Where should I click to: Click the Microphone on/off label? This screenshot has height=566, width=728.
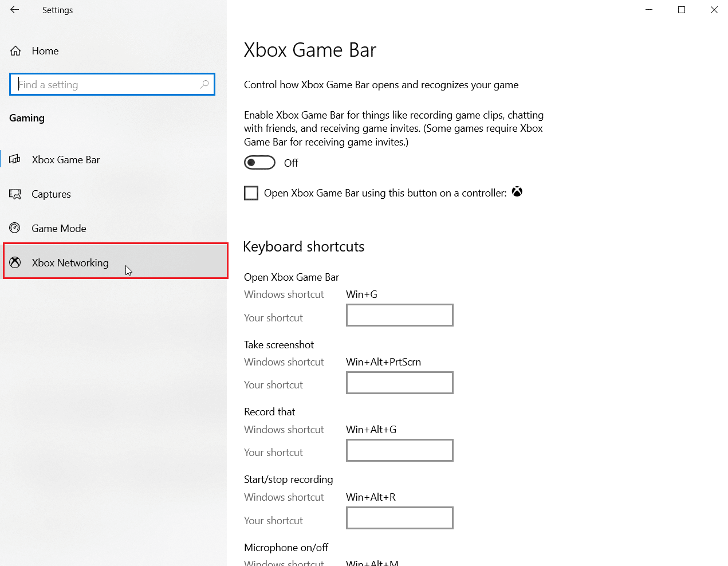tap(286, 548)
